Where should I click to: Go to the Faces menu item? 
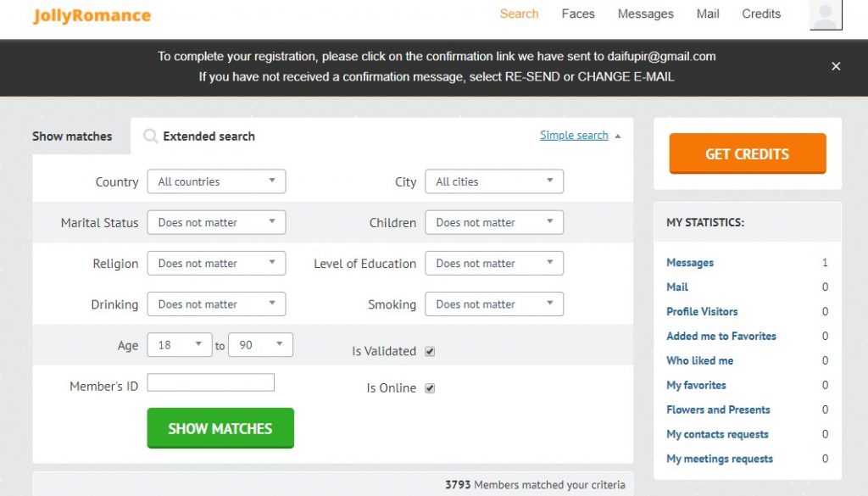pyautogui.click(x=578, y=14)
